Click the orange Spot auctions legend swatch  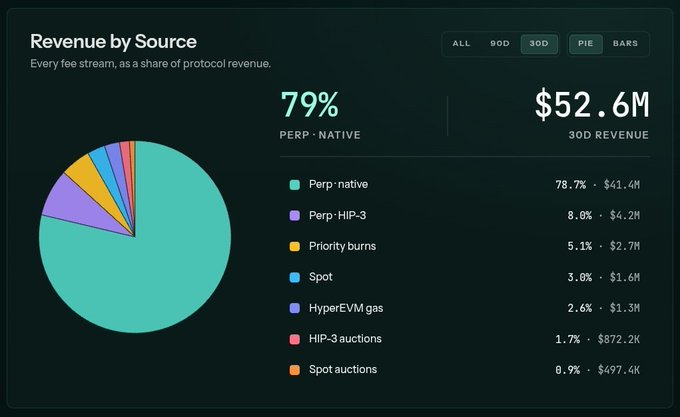(x=294, y=370)
